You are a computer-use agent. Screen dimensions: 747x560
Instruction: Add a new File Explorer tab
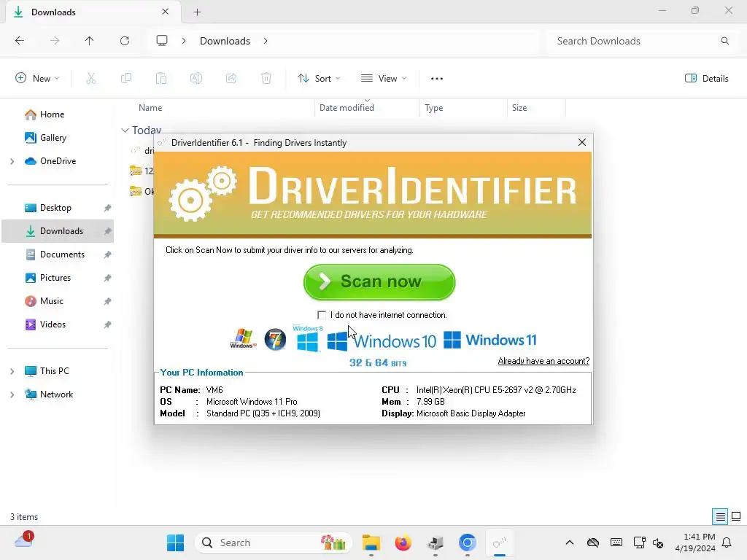pyautogui.click(x=197, y=12)
